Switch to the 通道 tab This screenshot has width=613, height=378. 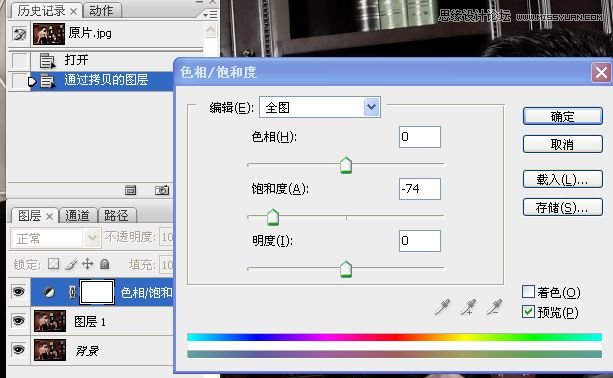pos(77,215)
